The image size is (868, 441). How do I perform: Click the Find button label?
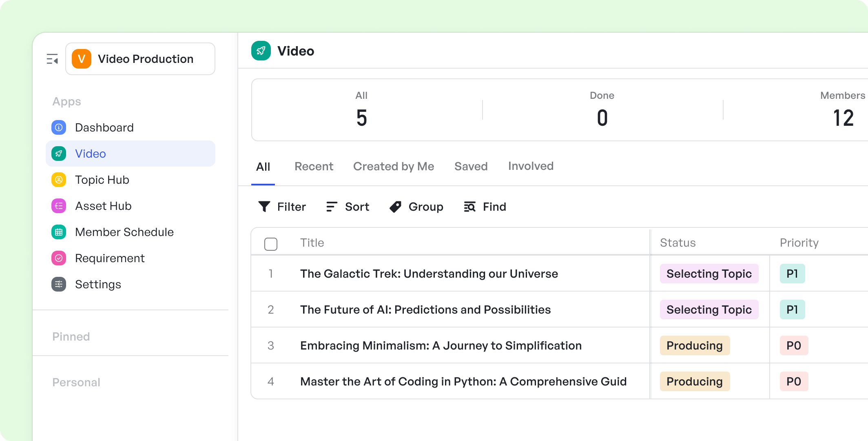(x=494, y=207)
